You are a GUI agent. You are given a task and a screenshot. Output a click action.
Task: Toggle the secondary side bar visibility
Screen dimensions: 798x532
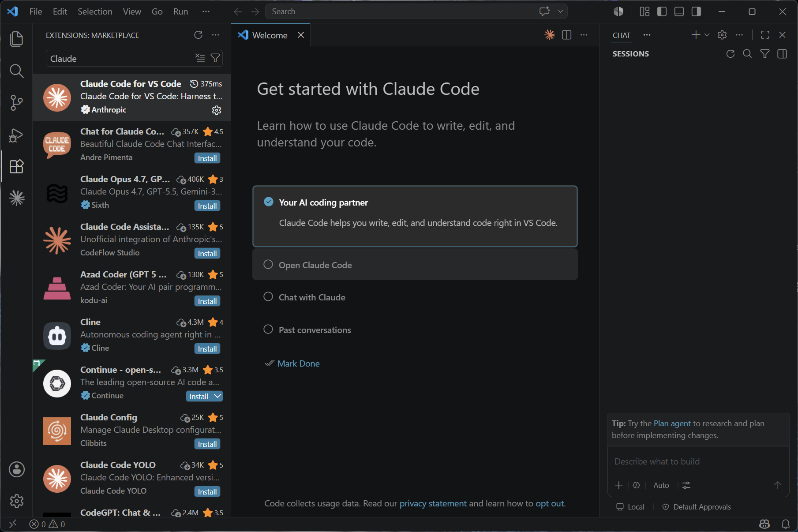point(697,11)
